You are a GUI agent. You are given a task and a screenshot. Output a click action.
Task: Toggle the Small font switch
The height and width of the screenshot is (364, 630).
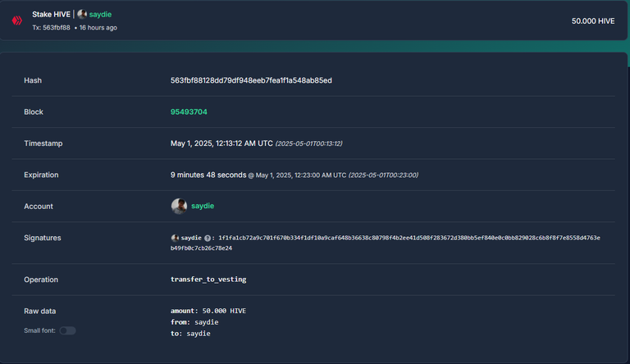click(x=67, y=330)
